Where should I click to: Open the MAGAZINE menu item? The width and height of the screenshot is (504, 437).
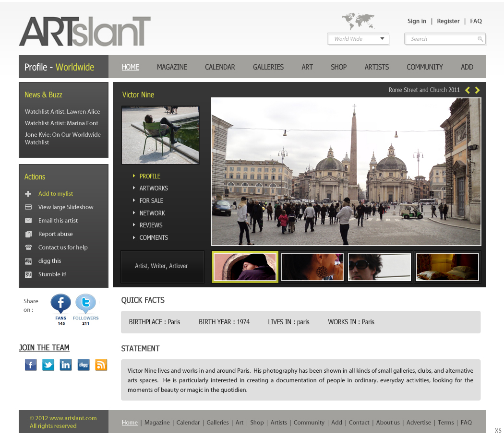pos(172,67)
